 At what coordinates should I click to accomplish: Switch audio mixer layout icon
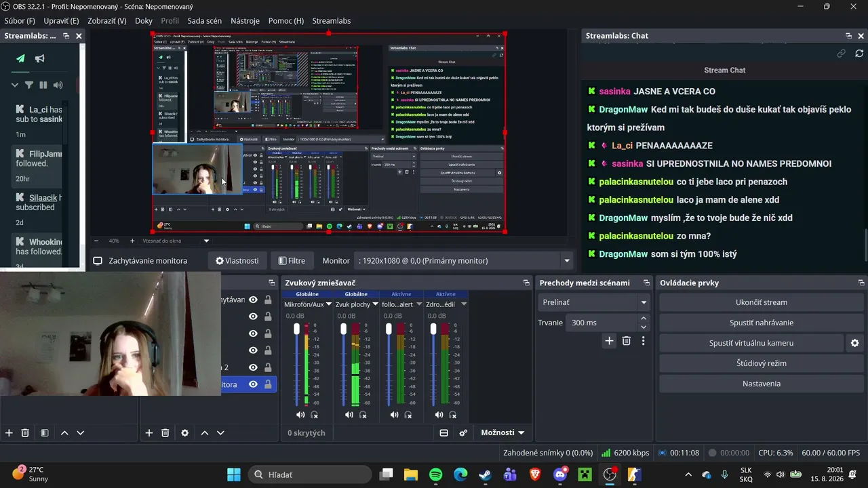tap(444, 433)
